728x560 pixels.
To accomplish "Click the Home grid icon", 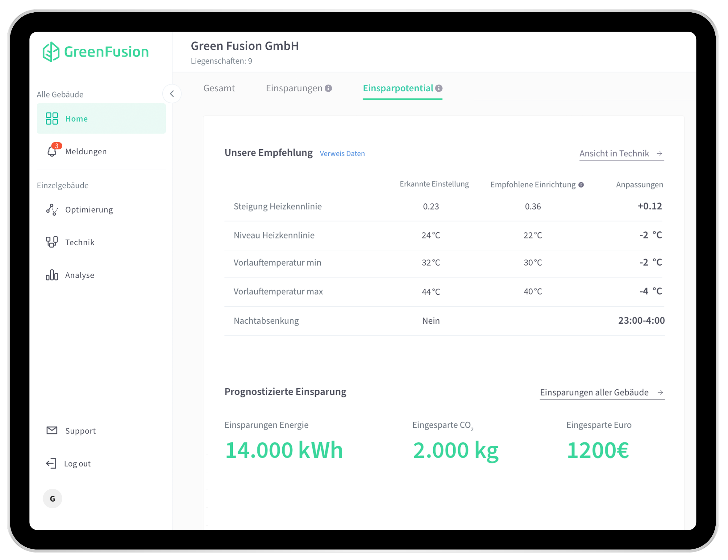I will click(x=52, y=118).
